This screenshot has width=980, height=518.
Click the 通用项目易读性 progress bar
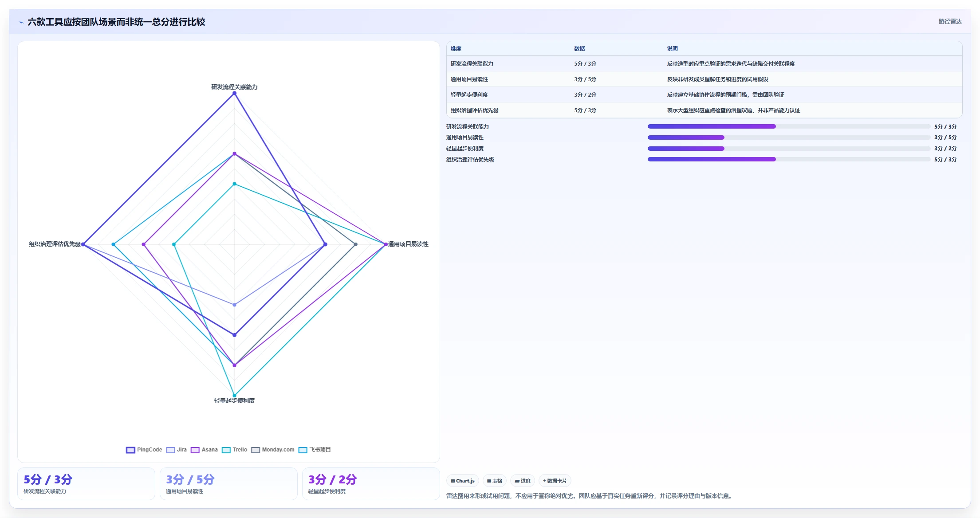point(789,137)
